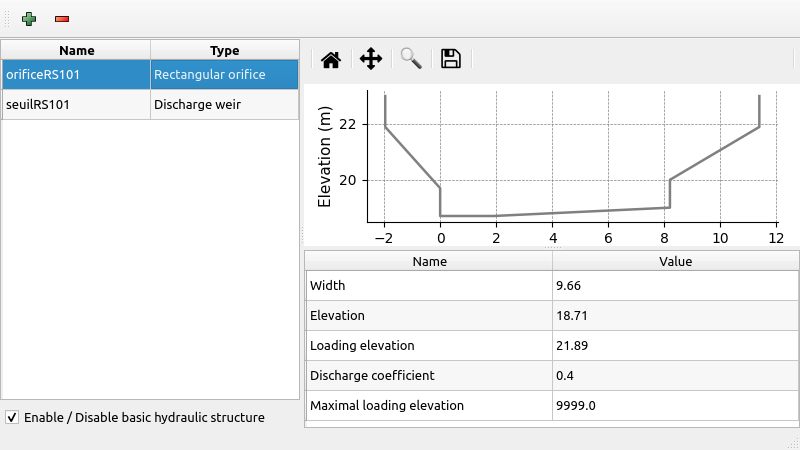Image resolution: width=800 pixels, height=450 pixels.
Task: Edit the Elevation value 18.71
Action: point(675,315)
